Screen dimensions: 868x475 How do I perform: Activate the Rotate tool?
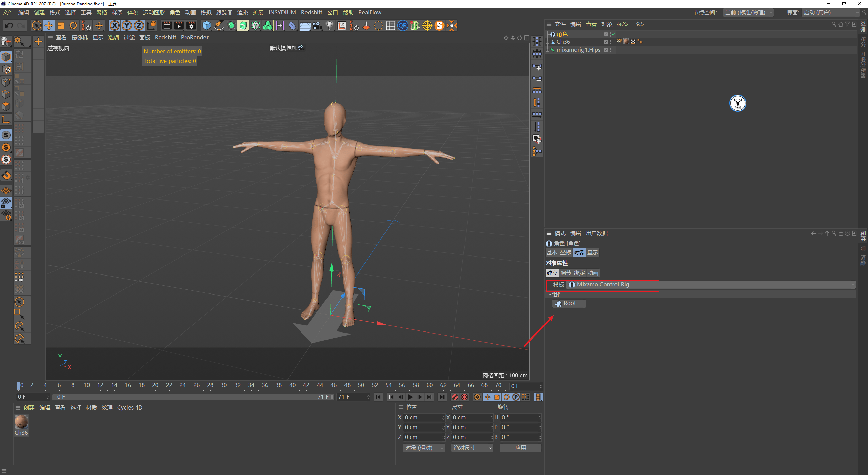(73, 25)
